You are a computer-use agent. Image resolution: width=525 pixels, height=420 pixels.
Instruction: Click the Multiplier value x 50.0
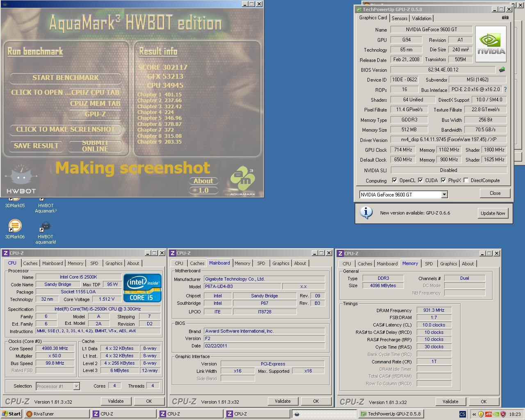(55, 356)
